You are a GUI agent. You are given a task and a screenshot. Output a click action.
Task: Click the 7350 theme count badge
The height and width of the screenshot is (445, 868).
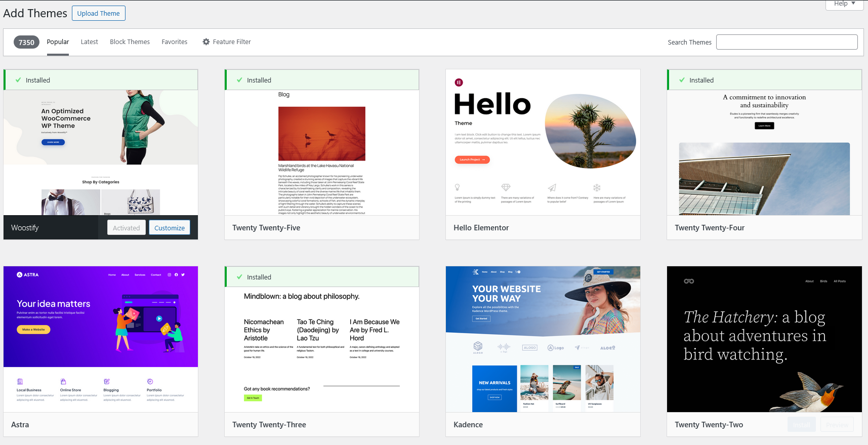26,43
